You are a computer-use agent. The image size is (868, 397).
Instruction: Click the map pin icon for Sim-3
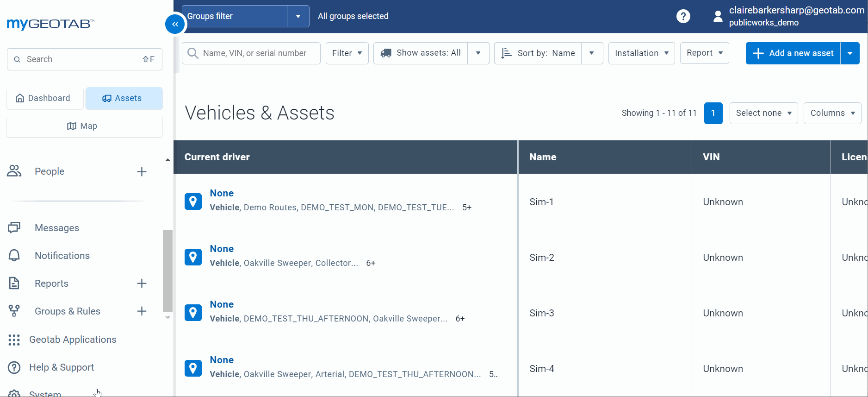(193, 313)
